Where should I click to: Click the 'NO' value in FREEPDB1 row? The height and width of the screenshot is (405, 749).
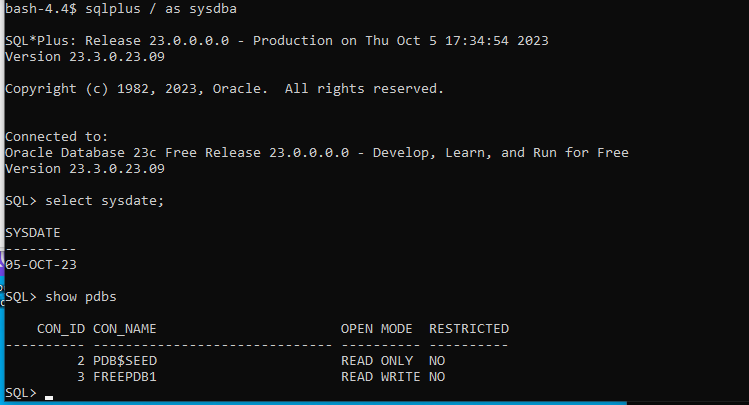click(x=437, y=377)
